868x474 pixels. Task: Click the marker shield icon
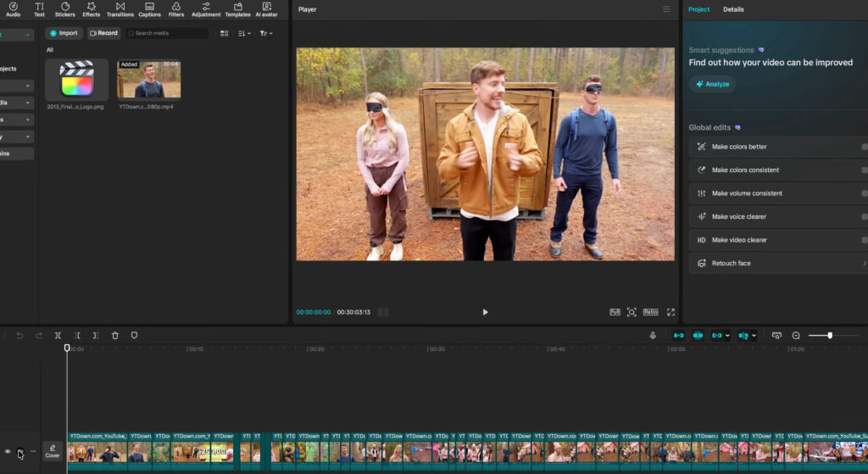[134, 336]
